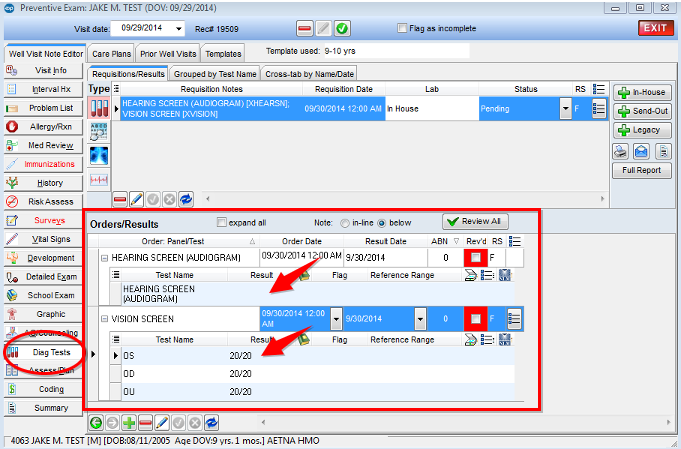The width and height of the screenshot is (681, 449).
Task: Go to the Diag Tests section
Action: 43,352
